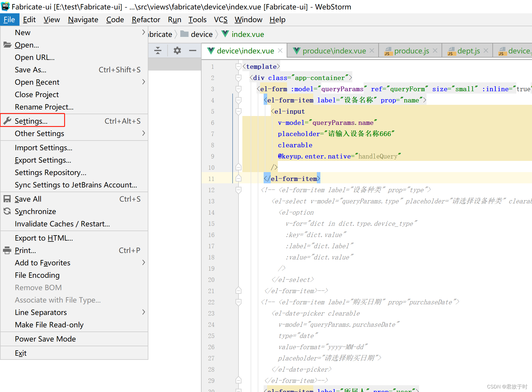This screenshot has height=392, width=532.
Task: Open the Navigate menu
Action: coord(83,20)
